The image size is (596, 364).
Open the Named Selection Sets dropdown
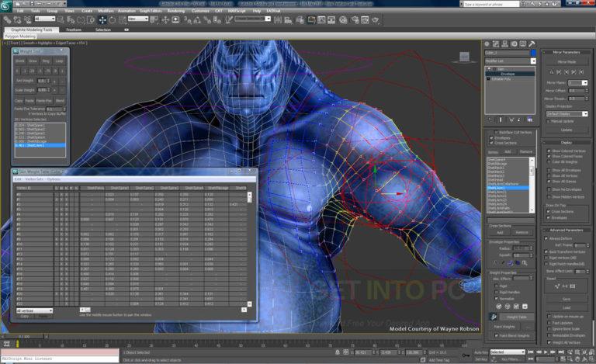click(252, 19)
